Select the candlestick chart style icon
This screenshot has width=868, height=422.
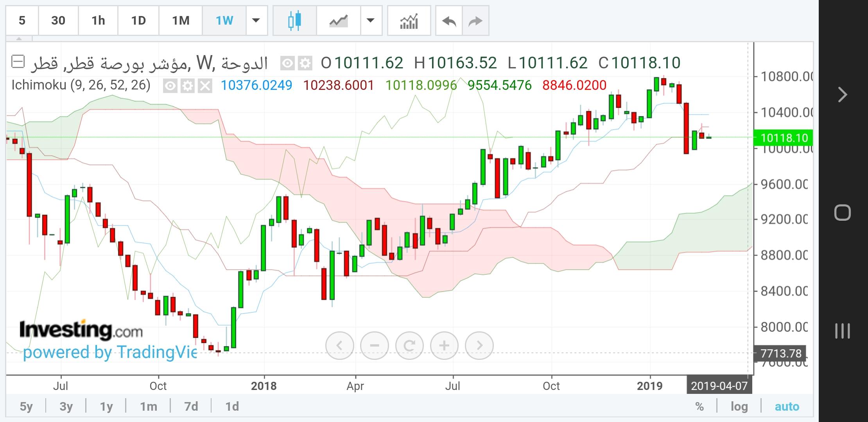click(295, 21)
